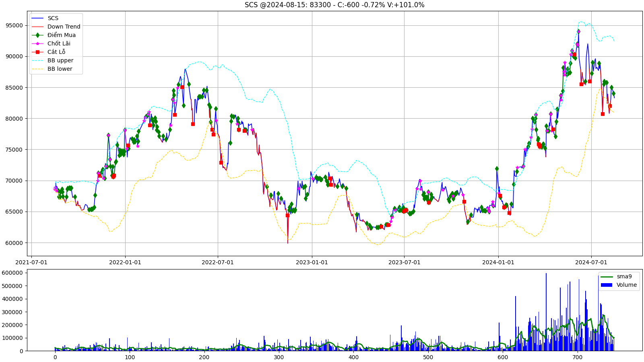Click the 2022-01-01 date axis label

125,262
